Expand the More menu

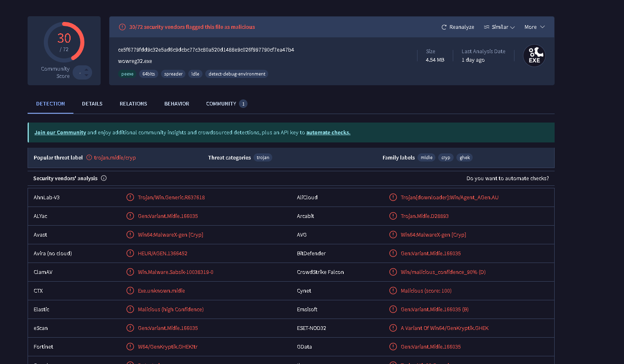click(x=534, y=27)
